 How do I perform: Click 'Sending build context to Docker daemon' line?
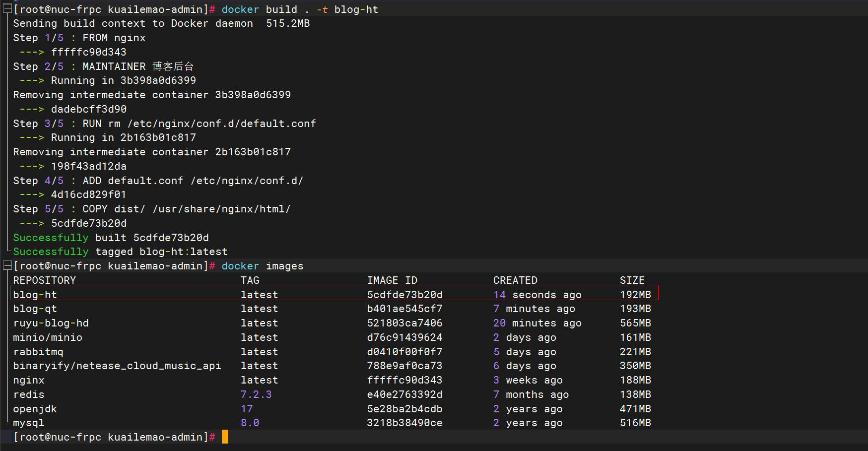pos(161,24)
